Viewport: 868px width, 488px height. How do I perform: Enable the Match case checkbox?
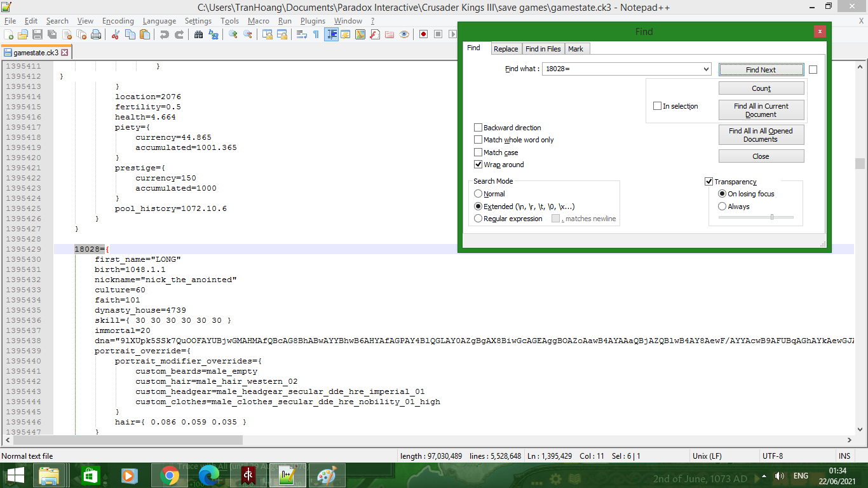tap(478, 152)
